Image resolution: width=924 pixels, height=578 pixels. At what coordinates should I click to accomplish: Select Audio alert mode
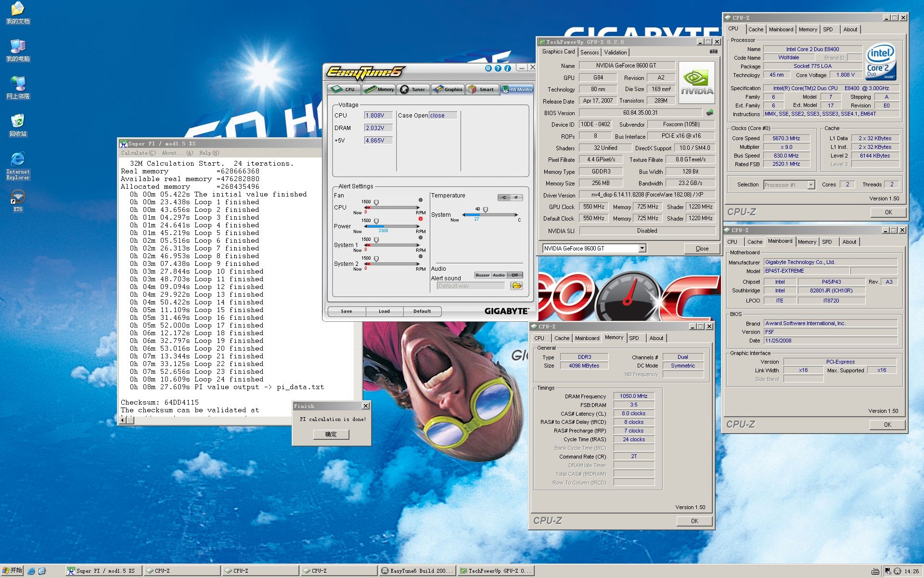(x=499, y=275)
